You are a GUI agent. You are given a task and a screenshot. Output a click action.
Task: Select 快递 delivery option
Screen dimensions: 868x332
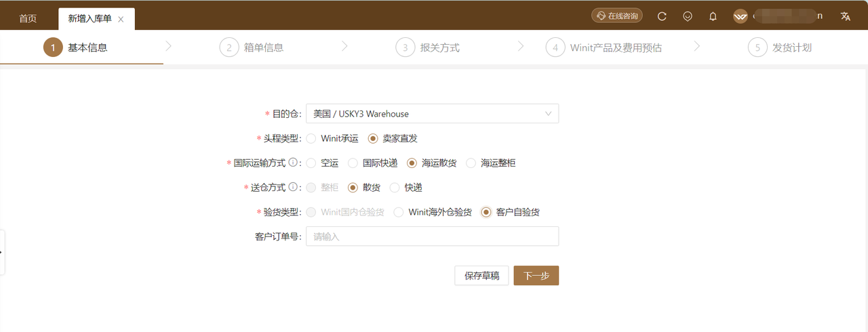(406, 187)
